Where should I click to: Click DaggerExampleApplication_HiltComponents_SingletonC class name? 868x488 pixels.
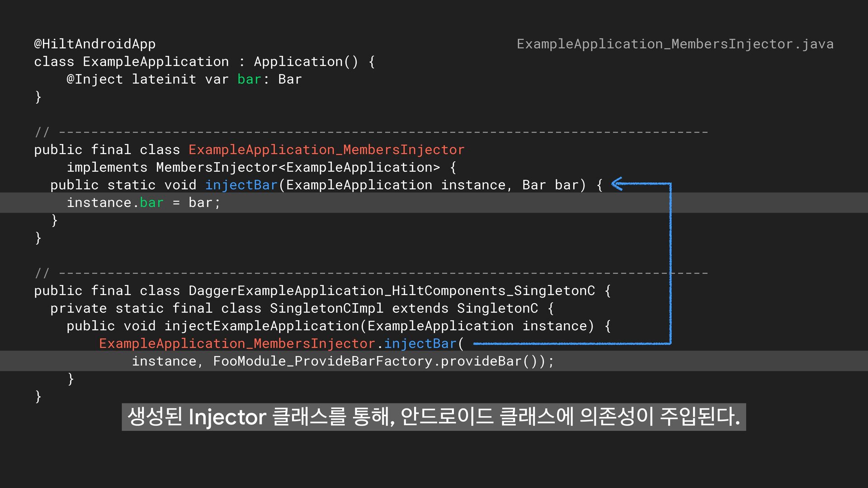pos(392,291)
